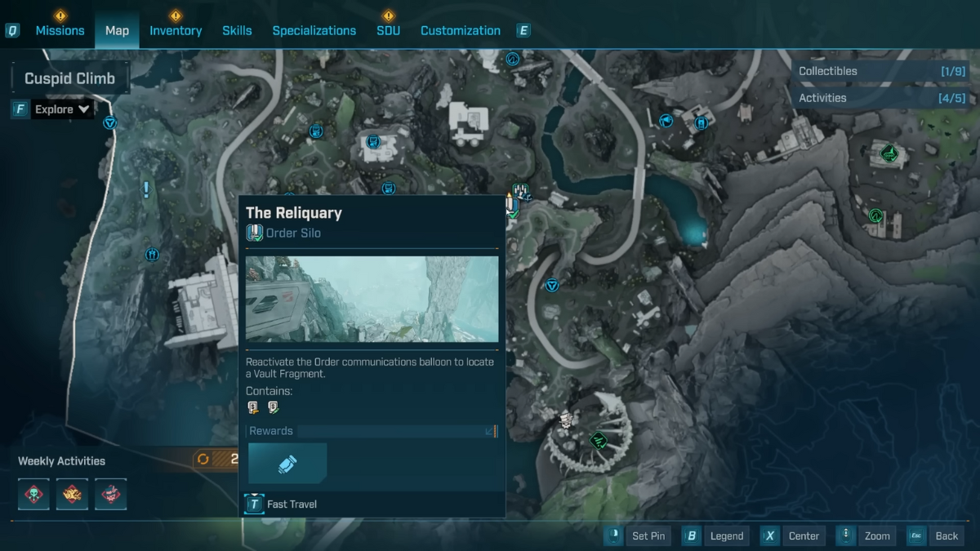Click the Reliquary location preview image

tap(372, 299)
